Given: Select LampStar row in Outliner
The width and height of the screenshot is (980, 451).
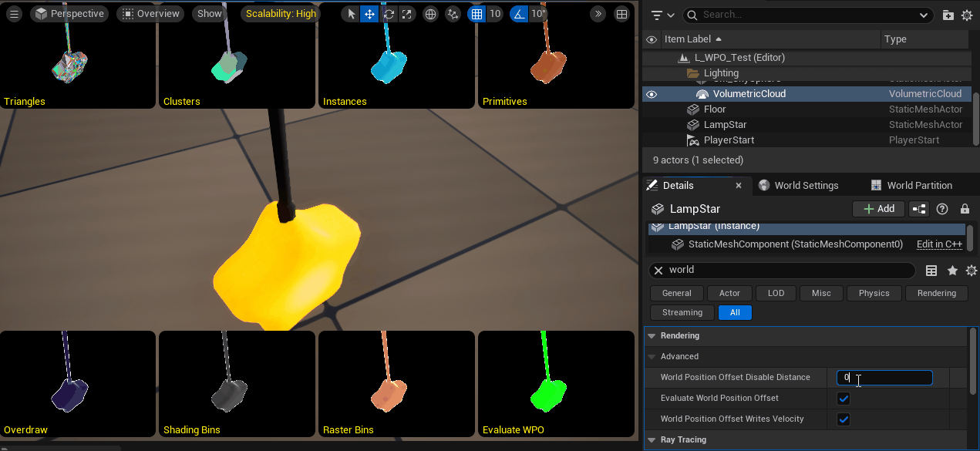Looking at the screenshot, I should (807, 125).
